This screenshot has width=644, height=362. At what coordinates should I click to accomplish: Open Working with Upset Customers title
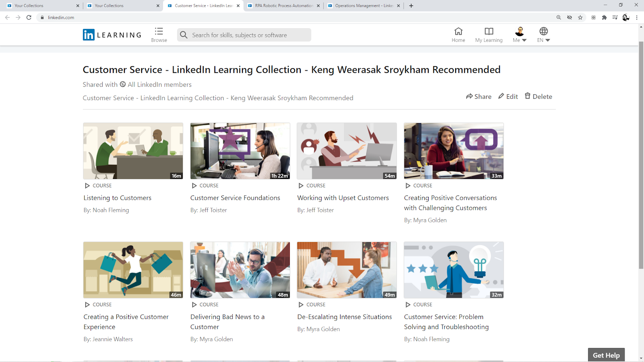click(343, 198)
